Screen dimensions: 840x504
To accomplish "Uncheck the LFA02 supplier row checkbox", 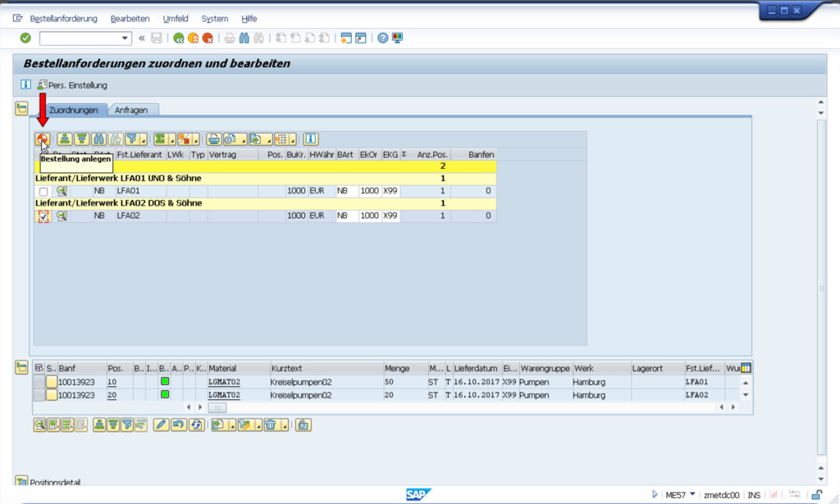I will pos(43,216).
